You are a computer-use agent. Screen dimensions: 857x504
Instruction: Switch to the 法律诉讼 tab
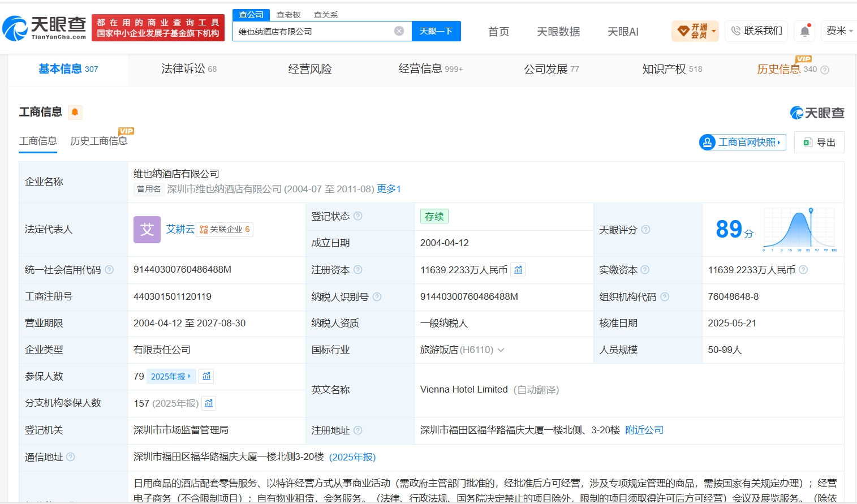tap(189, 69)
